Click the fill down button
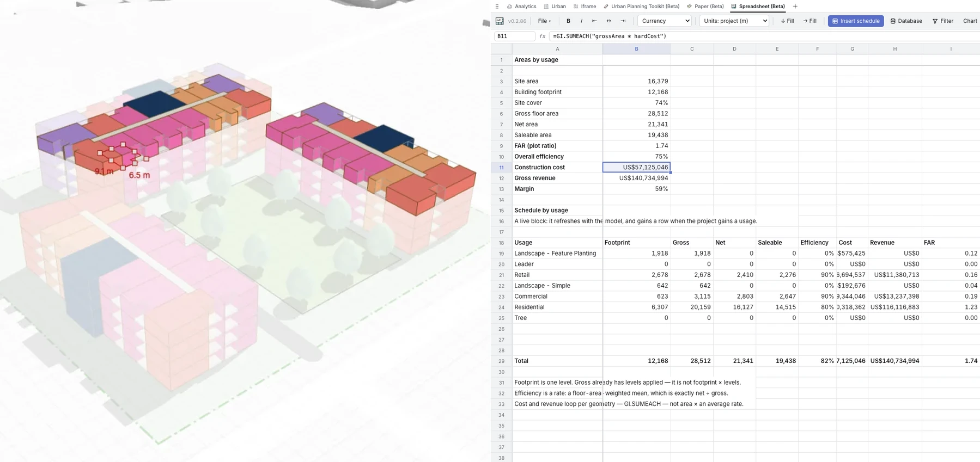This screenshot has height=462, width=980. tap(787, 21)
